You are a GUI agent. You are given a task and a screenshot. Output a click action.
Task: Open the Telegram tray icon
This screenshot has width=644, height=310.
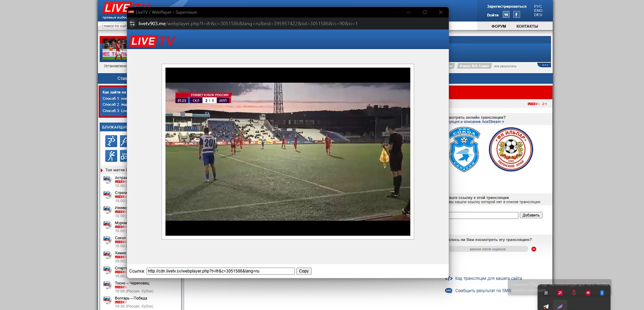(546, 306)
